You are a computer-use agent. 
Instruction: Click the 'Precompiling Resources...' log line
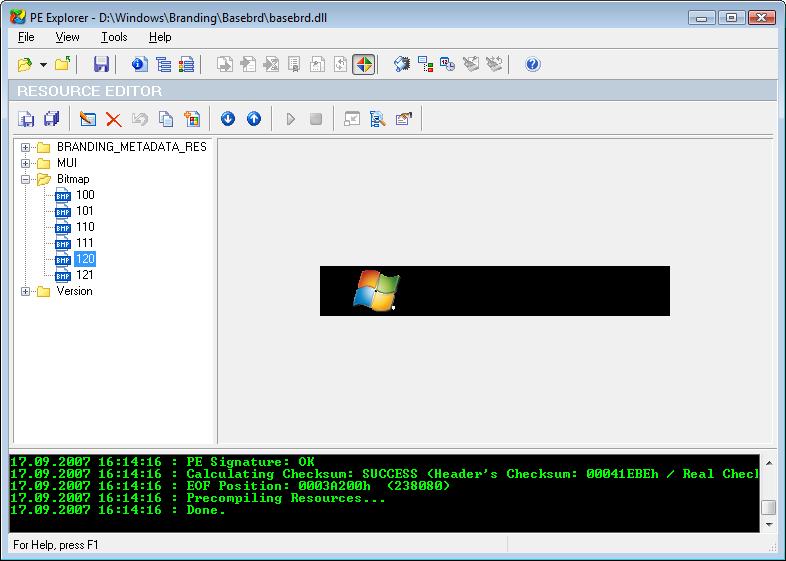coord(286,498)
